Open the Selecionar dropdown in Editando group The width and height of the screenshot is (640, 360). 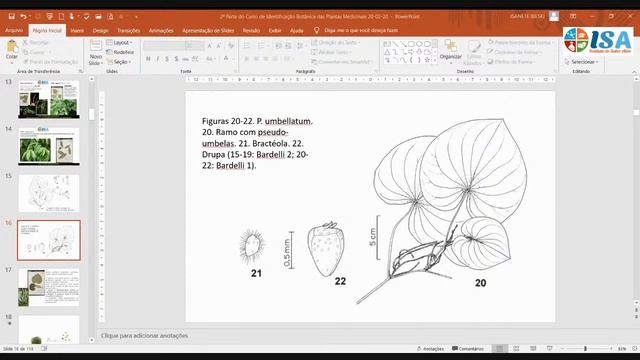582,62
